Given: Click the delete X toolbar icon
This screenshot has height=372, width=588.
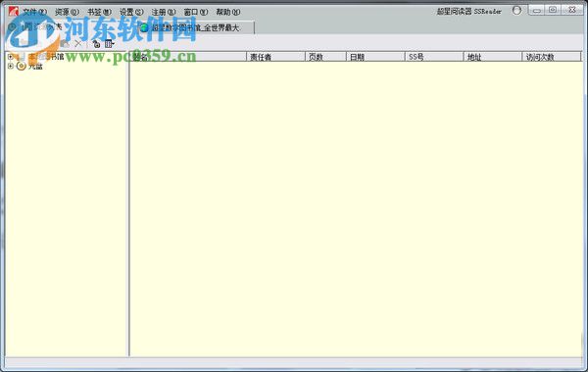Looking at the screenshot, I should [78, 44].
